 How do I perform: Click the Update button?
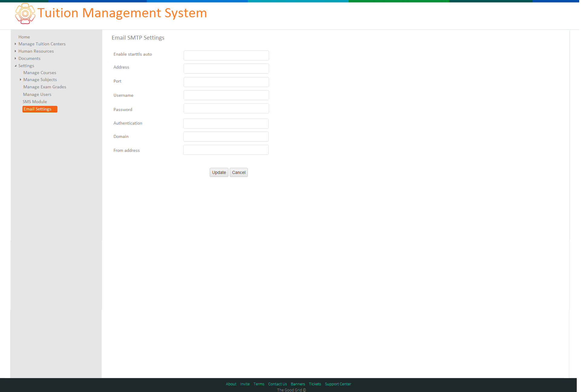click(x=219, y=172)
